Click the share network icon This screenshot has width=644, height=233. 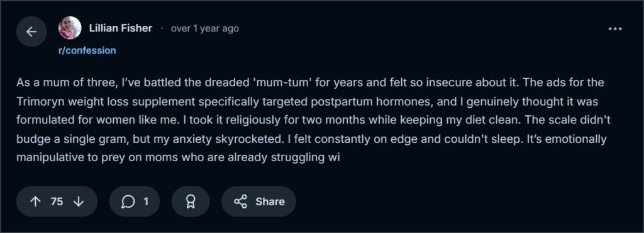coord(241,202)
